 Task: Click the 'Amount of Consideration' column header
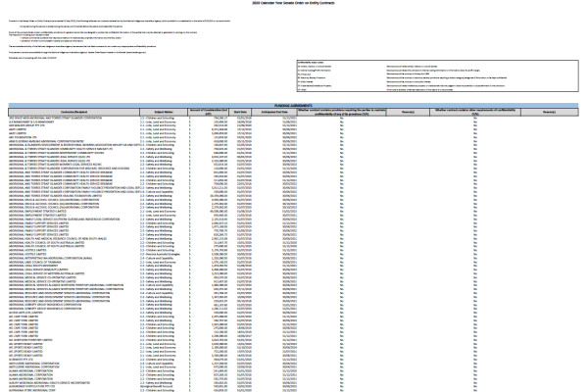point(209,112)
